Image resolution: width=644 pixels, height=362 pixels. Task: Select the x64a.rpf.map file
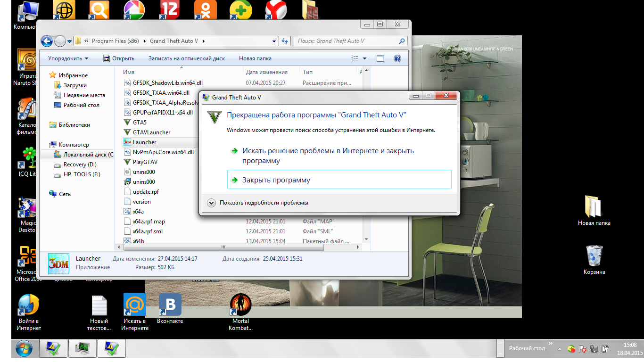[144, 222]
